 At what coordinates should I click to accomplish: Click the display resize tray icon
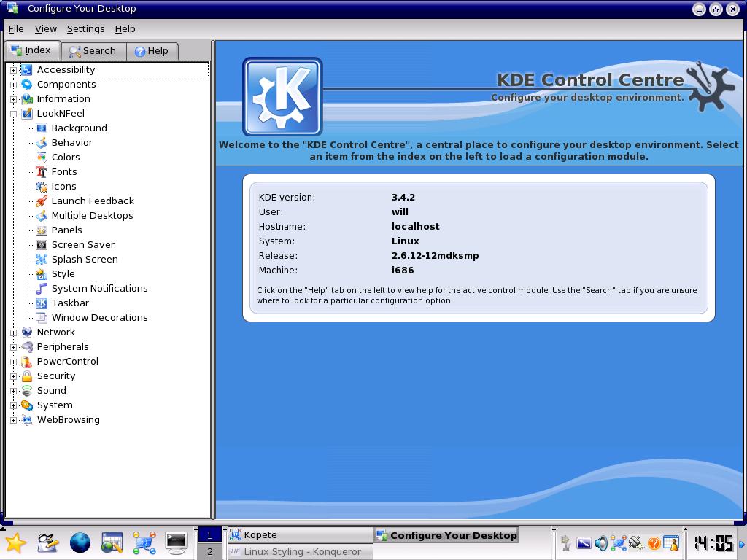coord(584,542)
